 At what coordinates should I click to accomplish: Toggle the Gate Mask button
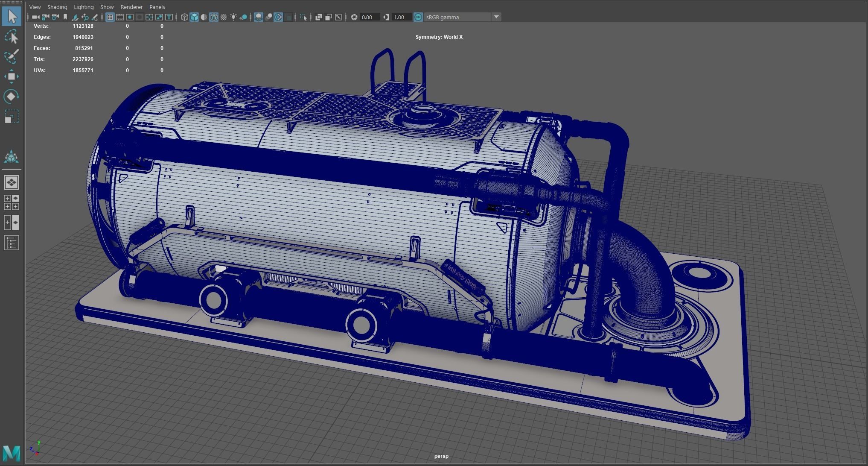coord(139,17)
